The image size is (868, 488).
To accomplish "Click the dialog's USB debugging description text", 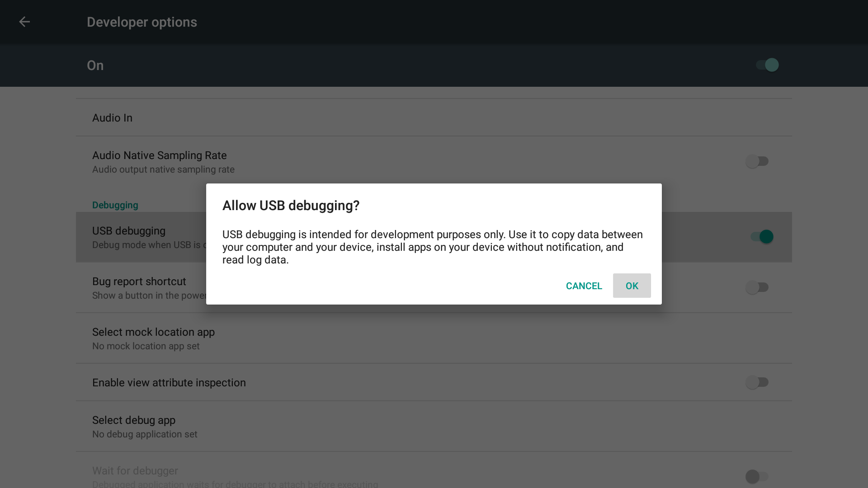I will point(433,247).
